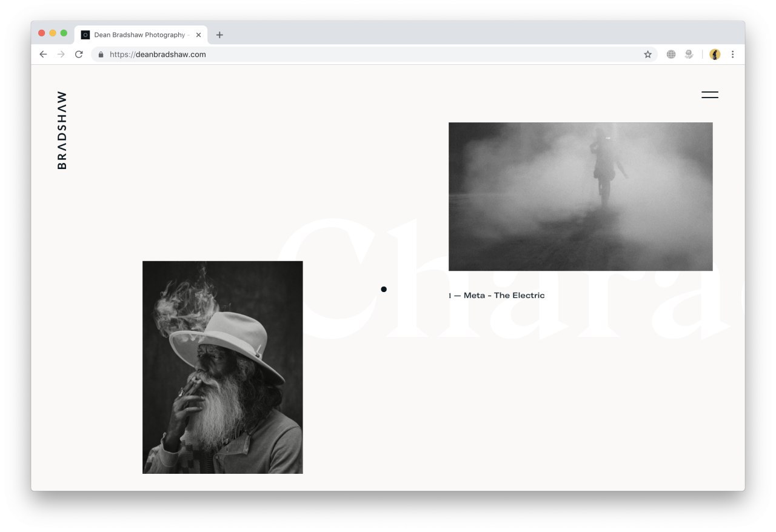Click the browser forward arrow
This screenshot has height=532, width=776.
click(61, 55)
